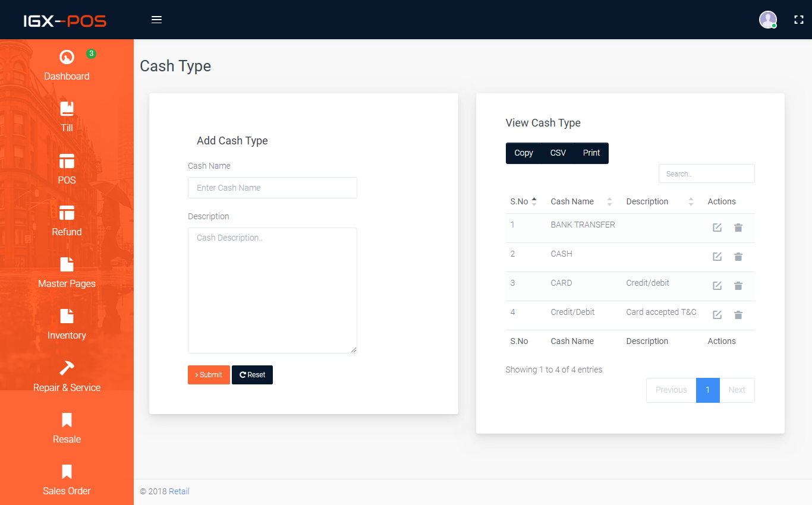Viewport: 812px width, 505px height.
Task: Focus the table Search box
Action: [x=706, y=173]
